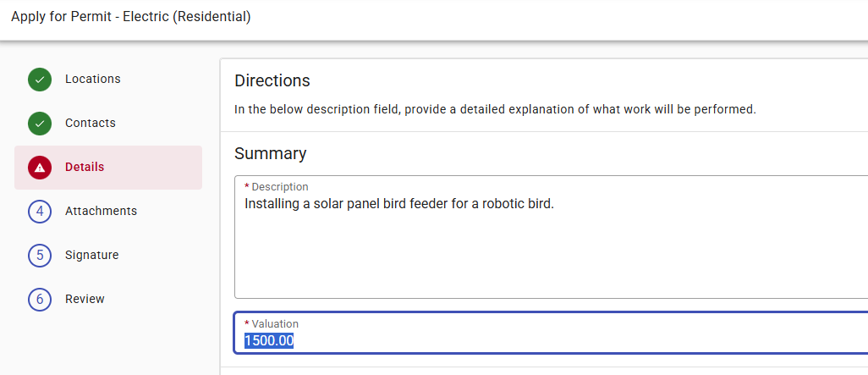The image size is (868, 375).
Task: Switch to the Attachments step
Action: (x=101, y=212)
